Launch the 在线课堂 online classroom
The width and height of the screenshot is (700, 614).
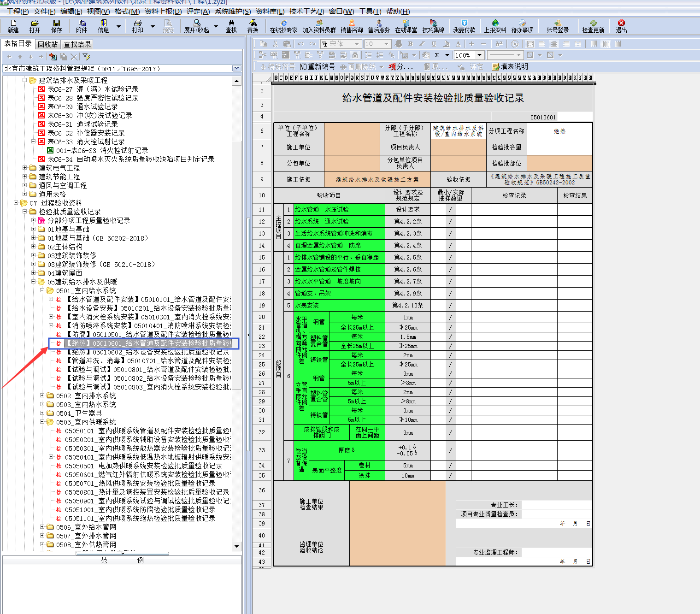point(406,26)
